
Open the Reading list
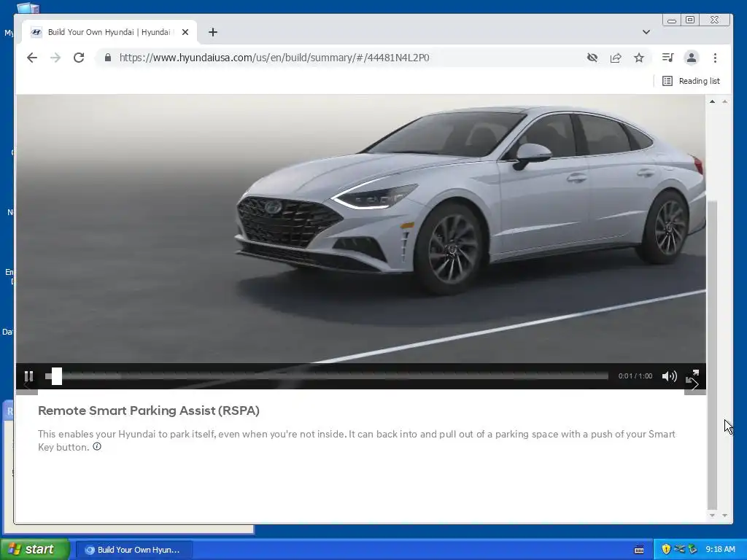(692, 81)
